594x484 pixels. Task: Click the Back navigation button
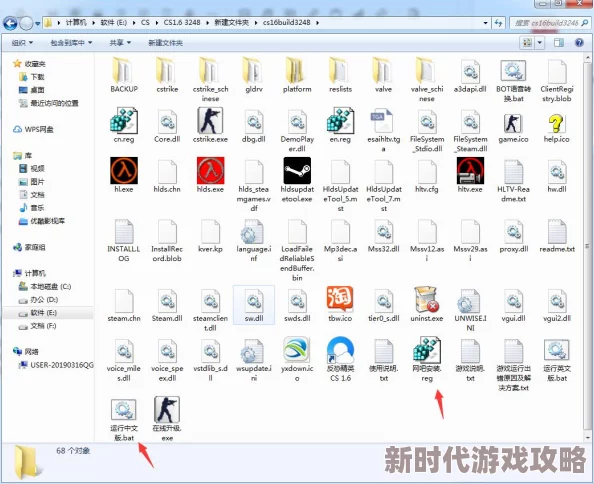tap(10, 23)
